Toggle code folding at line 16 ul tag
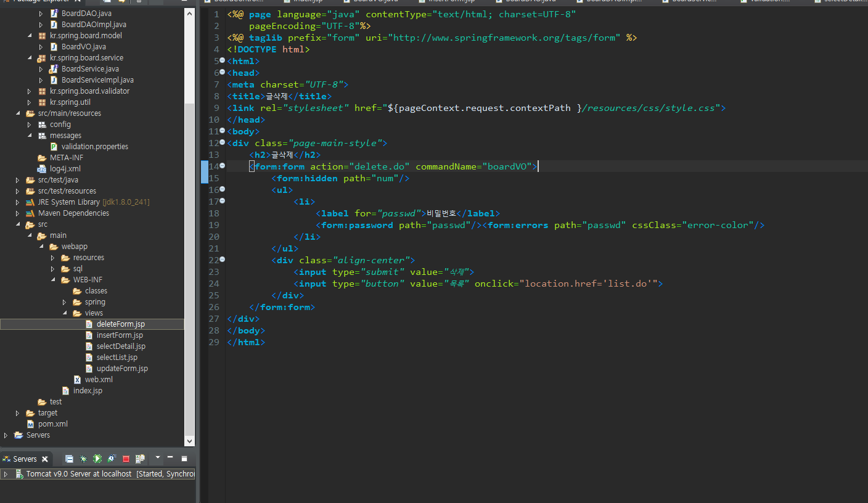This screenshot has height=503, width=868. coord(223,190)
